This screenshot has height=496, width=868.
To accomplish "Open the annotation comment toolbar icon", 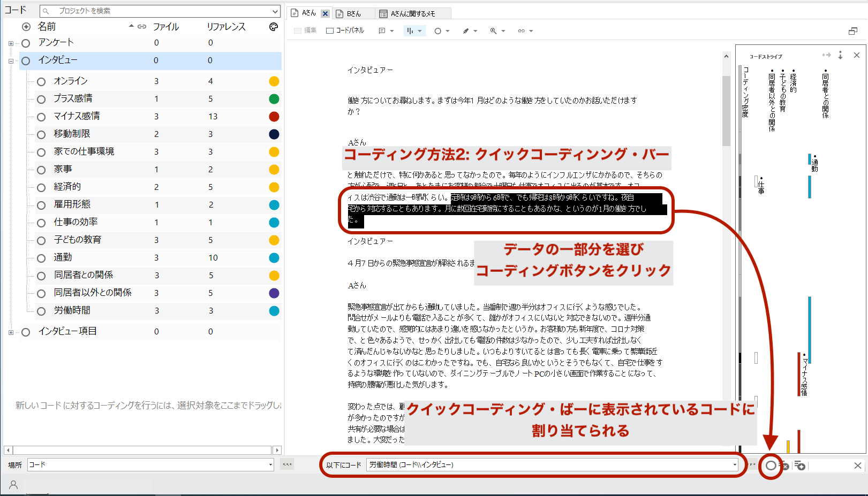I will tap(382, 31).
